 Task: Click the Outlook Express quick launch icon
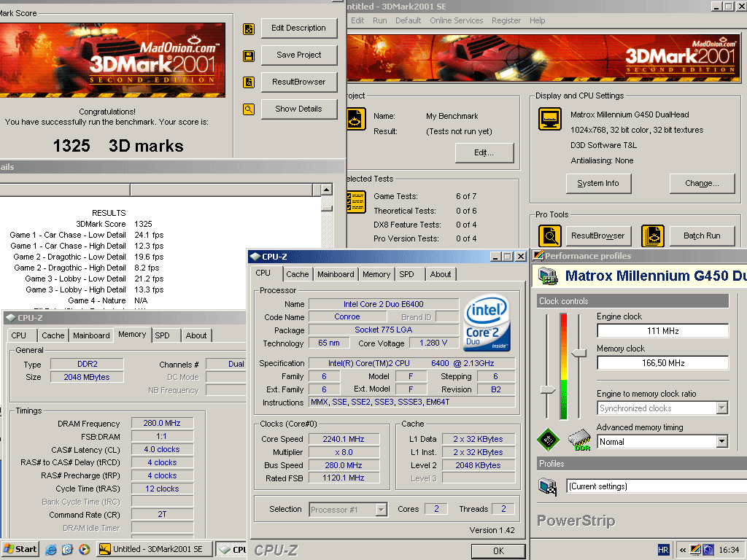[x=67, y=550]
